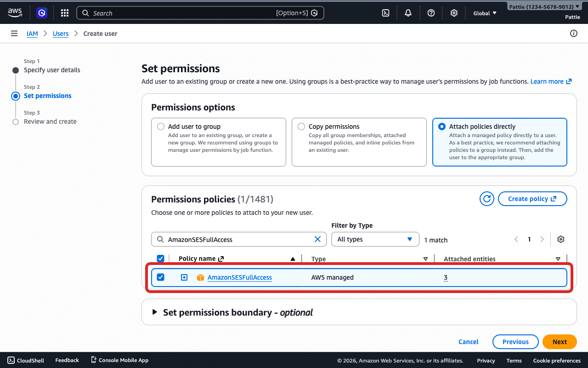
Task: Click the AWS managed type cell
Action: (333, 277)
